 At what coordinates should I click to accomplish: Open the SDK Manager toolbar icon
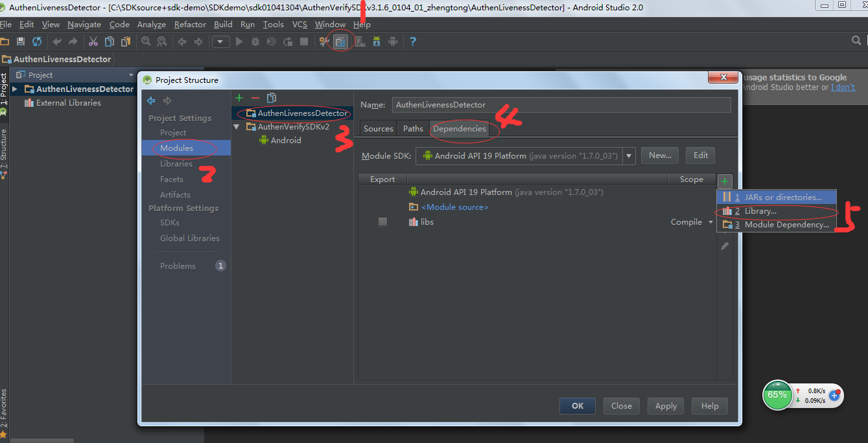377,41
